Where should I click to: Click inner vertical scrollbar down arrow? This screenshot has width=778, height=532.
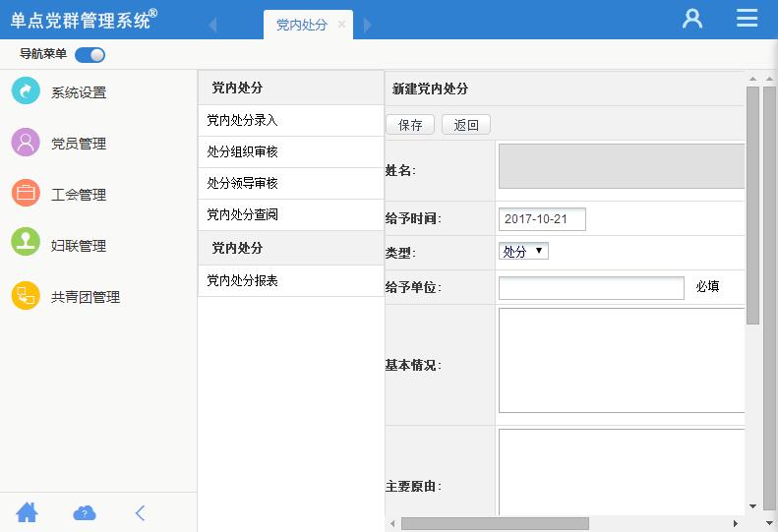coord(752,506)
